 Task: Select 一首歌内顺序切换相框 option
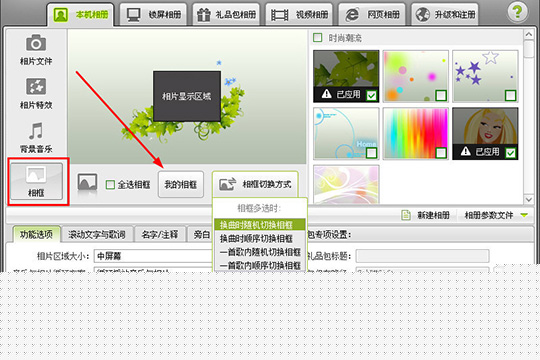point(259,265)
